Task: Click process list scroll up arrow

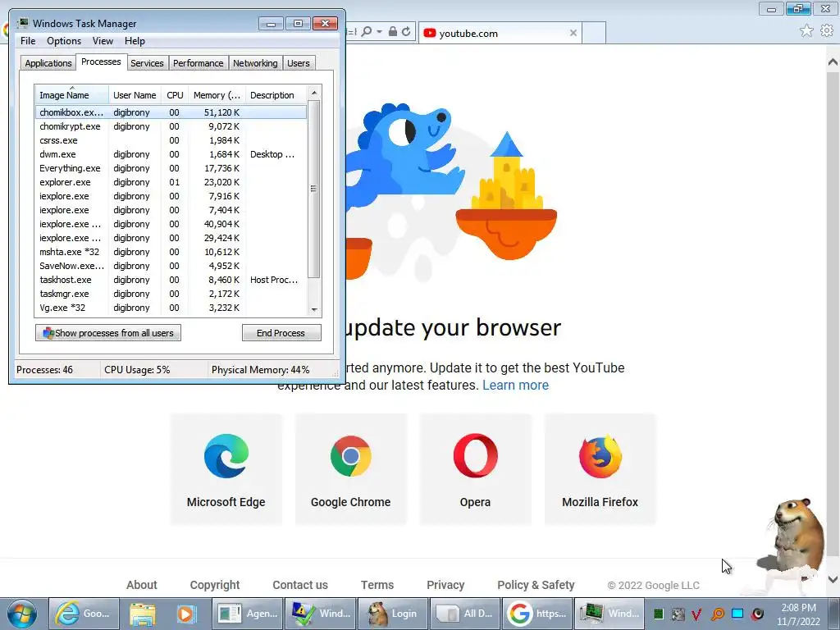Action: pyautogui.click(x=314, y=93)
